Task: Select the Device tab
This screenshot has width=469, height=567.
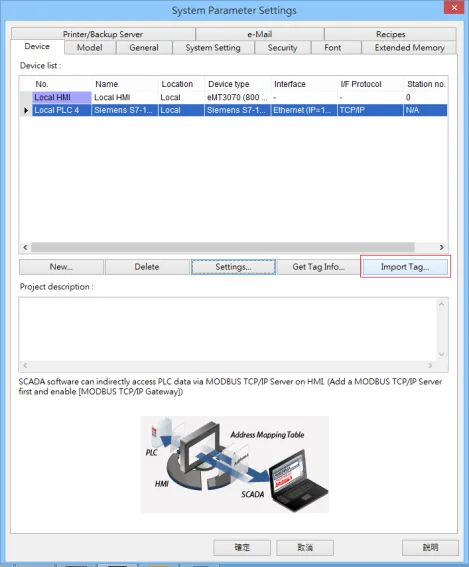Action: pyautogui.click(x=37, y=47)
